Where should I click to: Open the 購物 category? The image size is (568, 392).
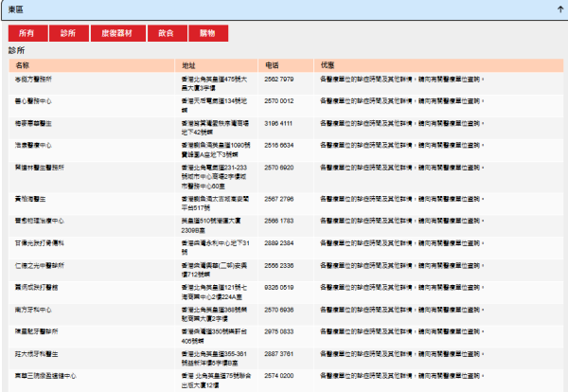click(207, 33)
